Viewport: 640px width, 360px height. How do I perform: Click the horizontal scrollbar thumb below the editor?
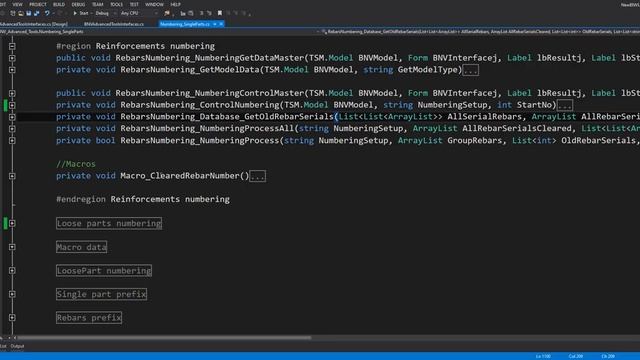point(164,338)
